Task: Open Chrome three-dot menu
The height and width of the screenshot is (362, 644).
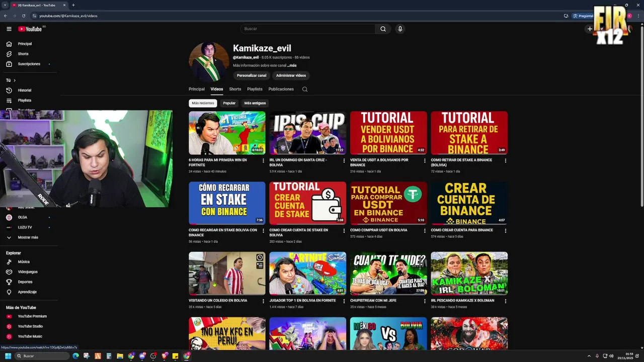Action: [639, 16]
